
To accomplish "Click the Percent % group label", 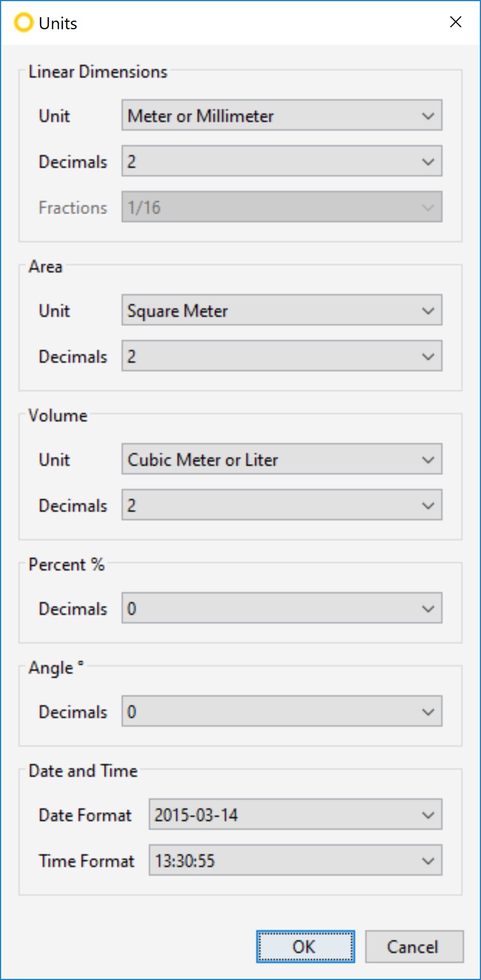I will 67,565.
